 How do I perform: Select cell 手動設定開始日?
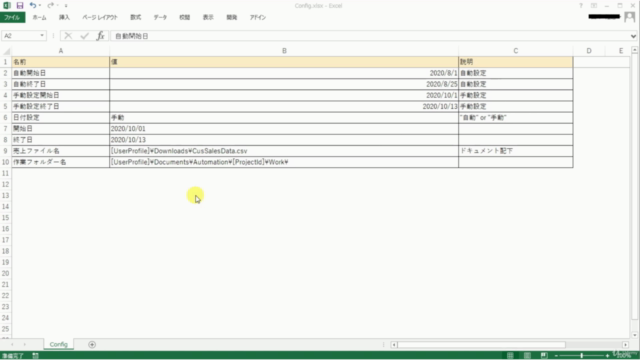(x=60, y=95)
